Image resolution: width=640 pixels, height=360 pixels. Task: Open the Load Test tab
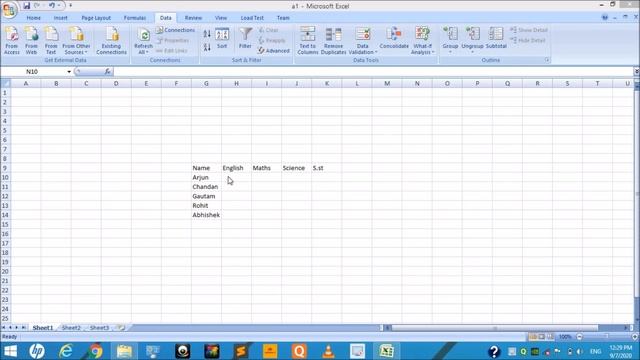(x=252, y=18)
